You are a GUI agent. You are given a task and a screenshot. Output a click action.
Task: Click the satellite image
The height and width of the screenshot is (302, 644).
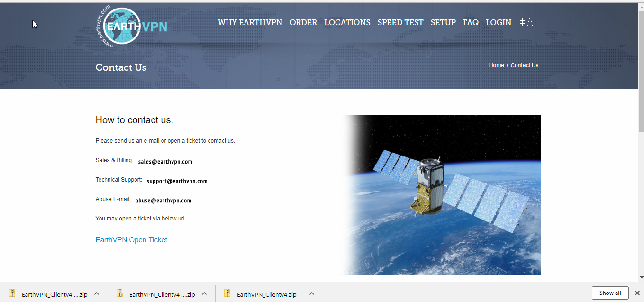(x=440, y=195)
